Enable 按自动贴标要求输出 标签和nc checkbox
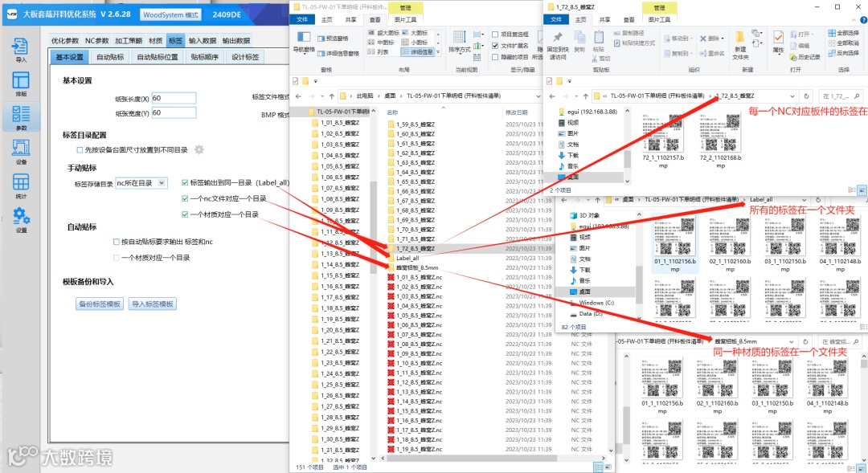868x473 pixels. [117, 241]
